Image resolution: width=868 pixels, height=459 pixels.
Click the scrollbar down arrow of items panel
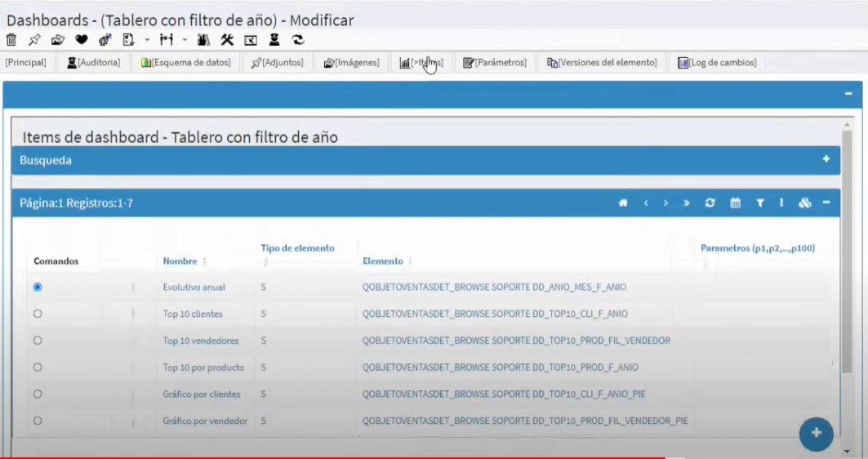click(847, 452)
